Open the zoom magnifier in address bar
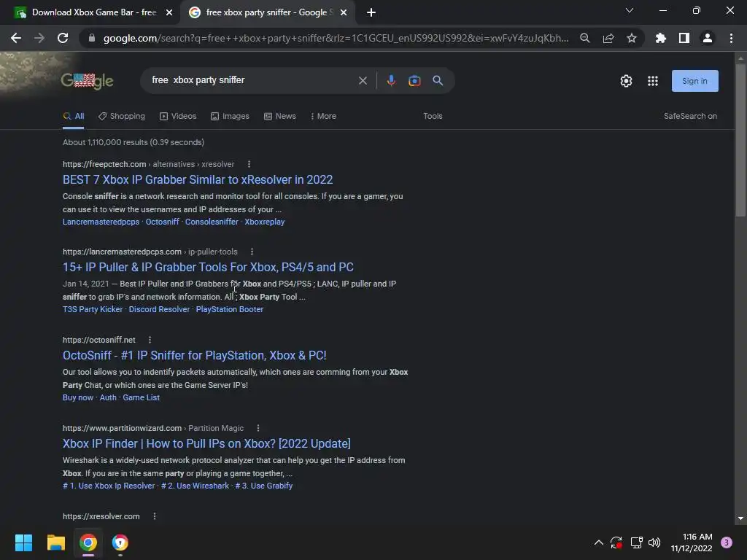This screenshot has height=560, width=747. (585, 38)
